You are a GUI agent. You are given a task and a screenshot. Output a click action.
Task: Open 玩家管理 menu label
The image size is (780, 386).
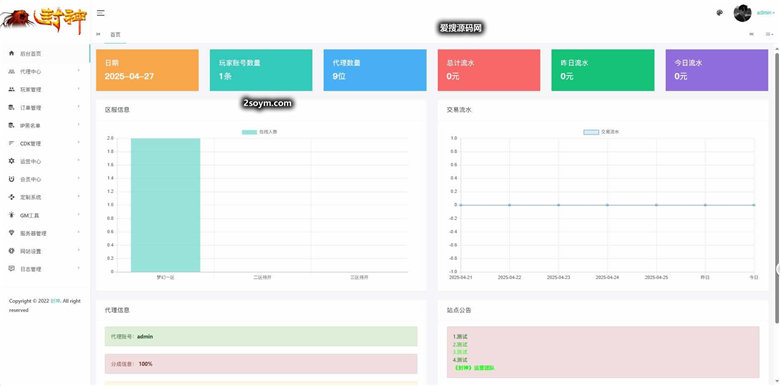30,90
